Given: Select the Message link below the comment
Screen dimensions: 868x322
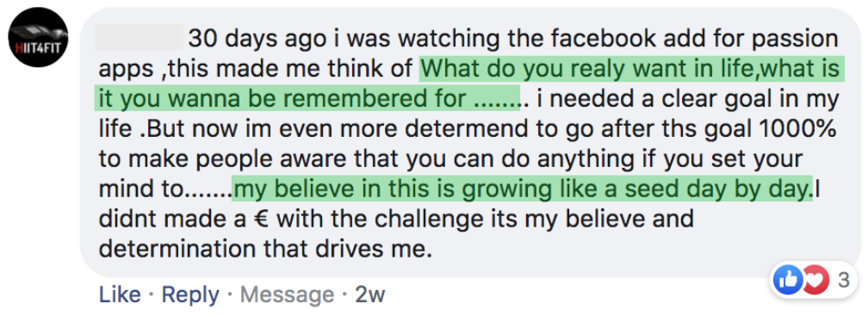Looking at the screenshot, I should click(287, 295).
